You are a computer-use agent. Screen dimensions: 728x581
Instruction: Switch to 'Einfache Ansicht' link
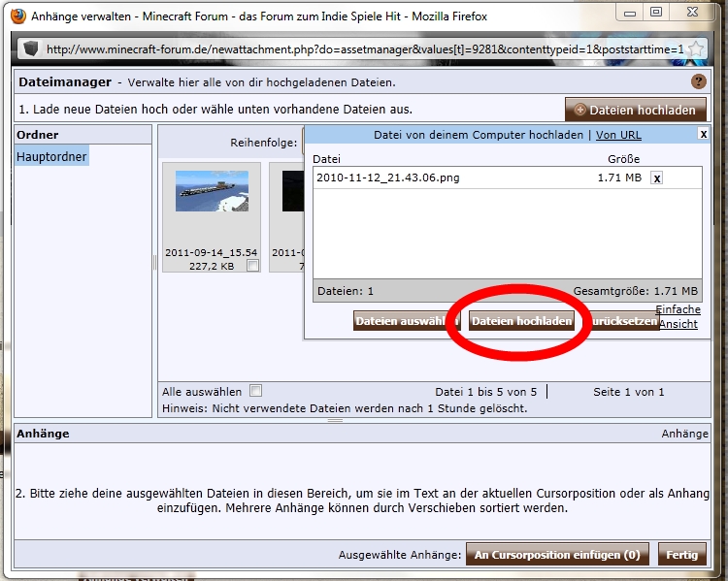pyautogui.click(x=678, y=316)
